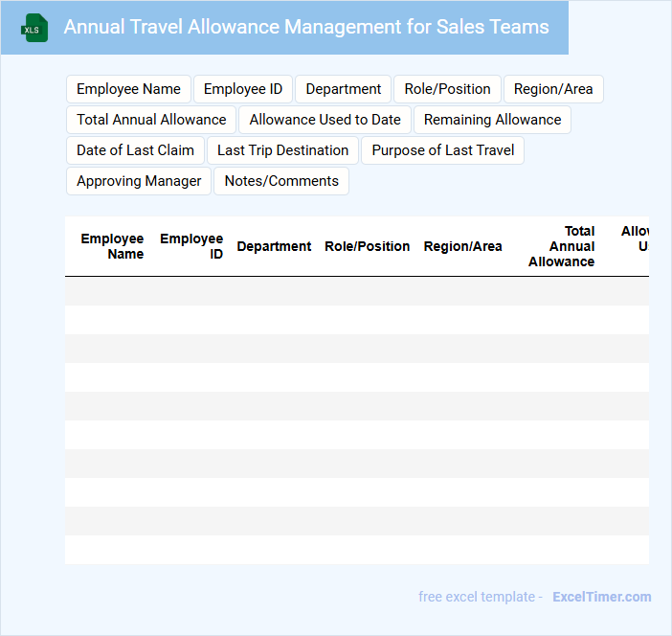The width and height of the screenshot is (672, 636).
Task: Click the Department tag button
Action: click(343, 89)
